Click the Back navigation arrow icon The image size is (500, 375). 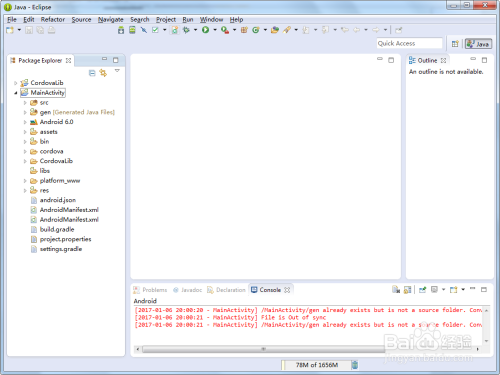click(356, 30)
